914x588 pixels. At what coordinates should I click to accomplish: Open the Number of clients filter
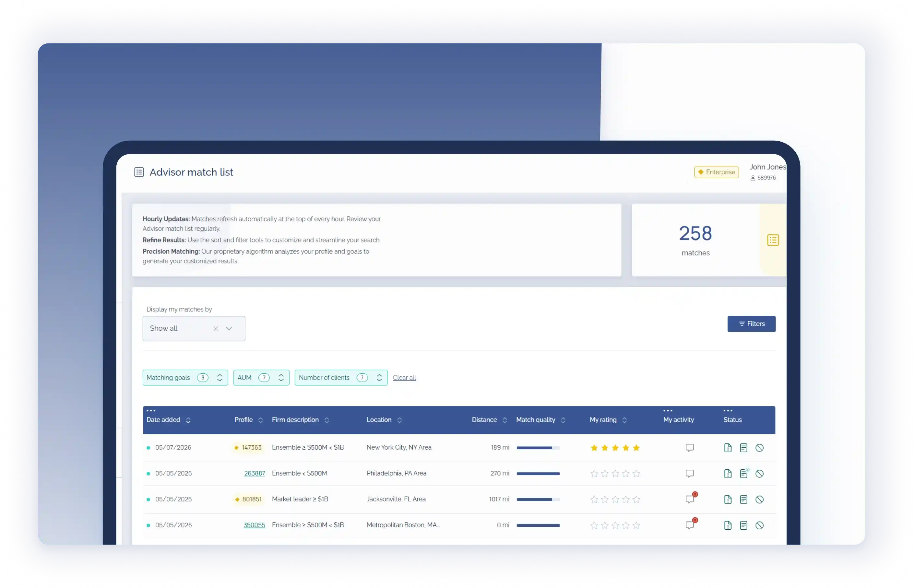click(341, 378)
